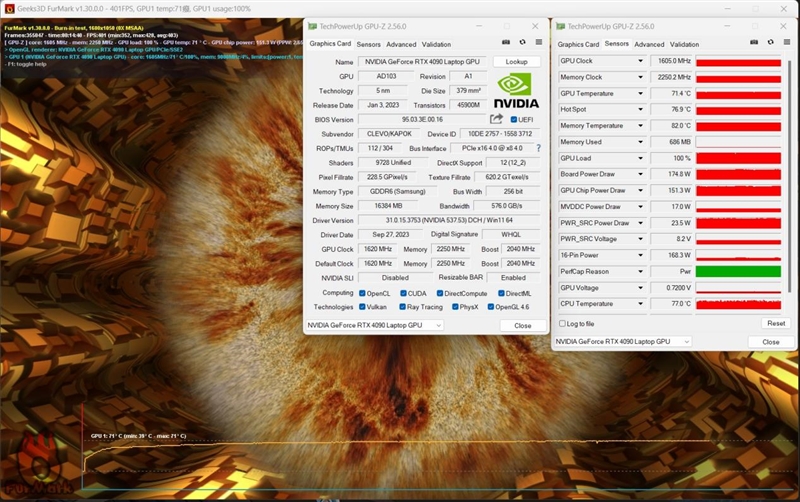Open the Memory Temperature sensor dropdown arrow
The height and width of the screenshot is (502, 800).
click(x=640, y=126)
